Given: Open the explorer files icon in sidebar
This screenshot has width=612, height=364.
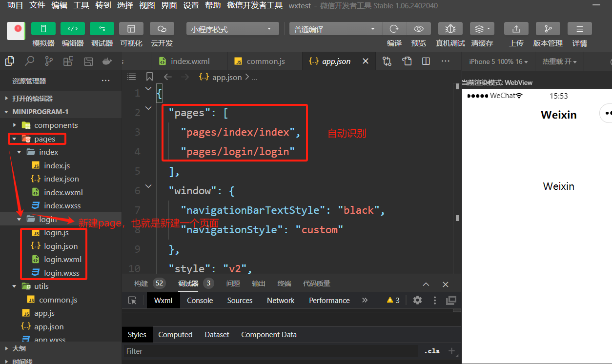Looking at the screenshot, I should tap(10, 61).
